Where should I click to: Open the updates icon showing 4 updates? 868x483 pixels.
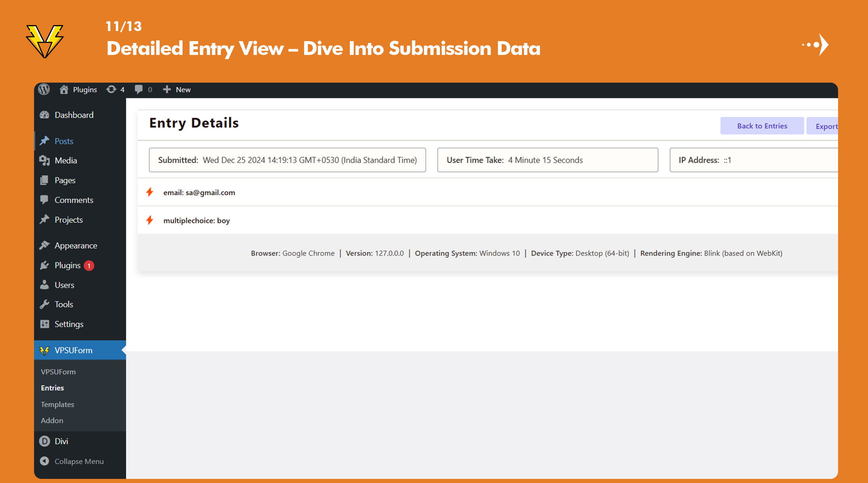click(x=111, y=89)
